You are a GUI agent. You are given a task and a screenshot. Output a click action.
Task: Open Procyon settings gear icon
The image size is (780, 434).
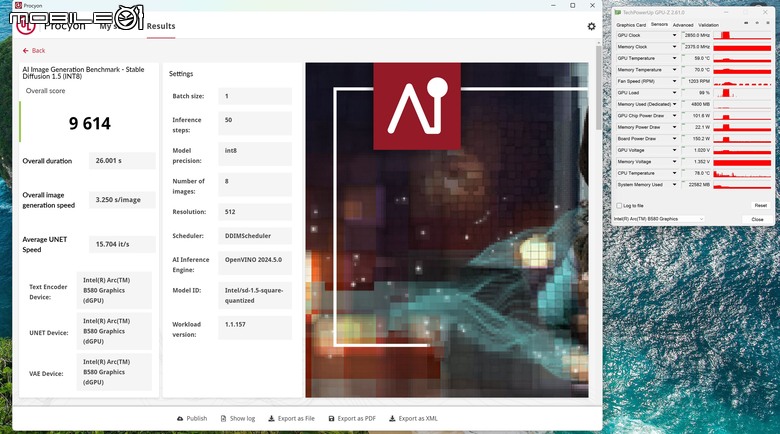click(x=591, y=26)
